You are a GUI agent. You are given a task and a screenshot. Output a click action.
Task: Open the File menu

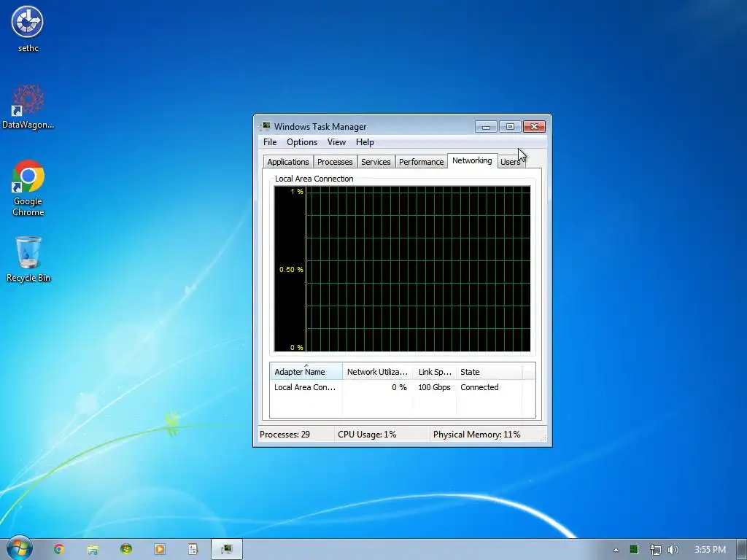[x=270, y=142]
